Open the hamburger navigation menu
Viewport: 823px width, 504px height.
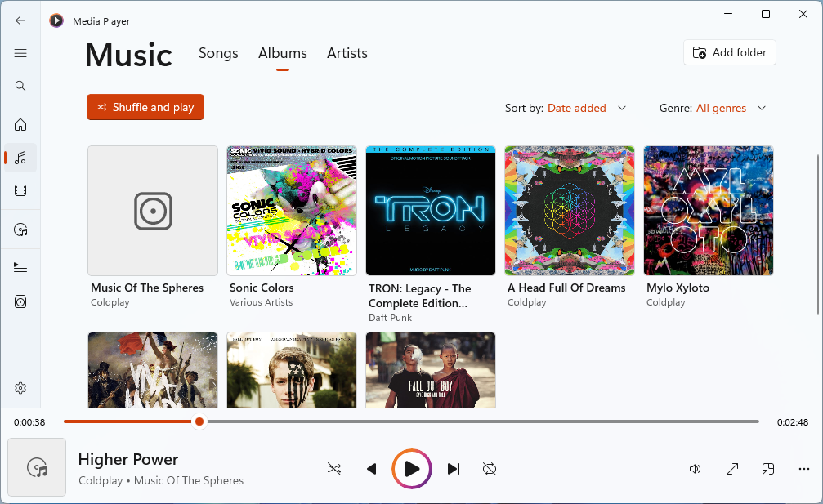[20, 53]
